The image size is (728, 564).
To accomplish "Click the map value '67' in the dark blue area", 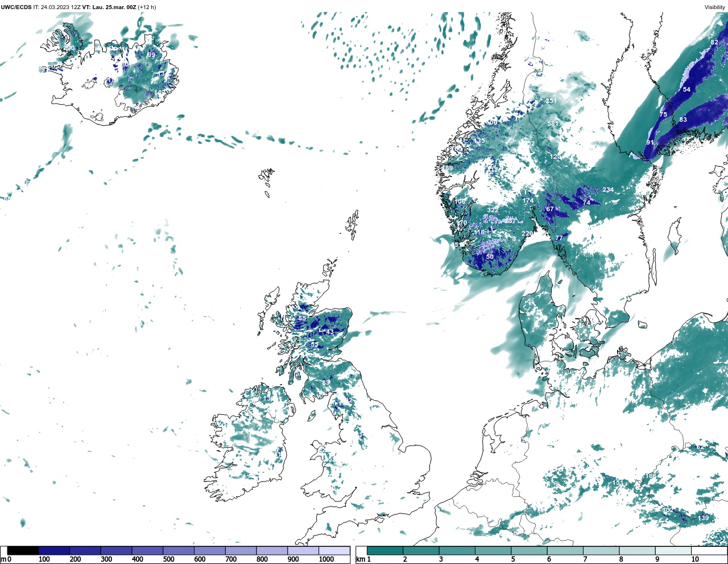I will coord(550,209).
